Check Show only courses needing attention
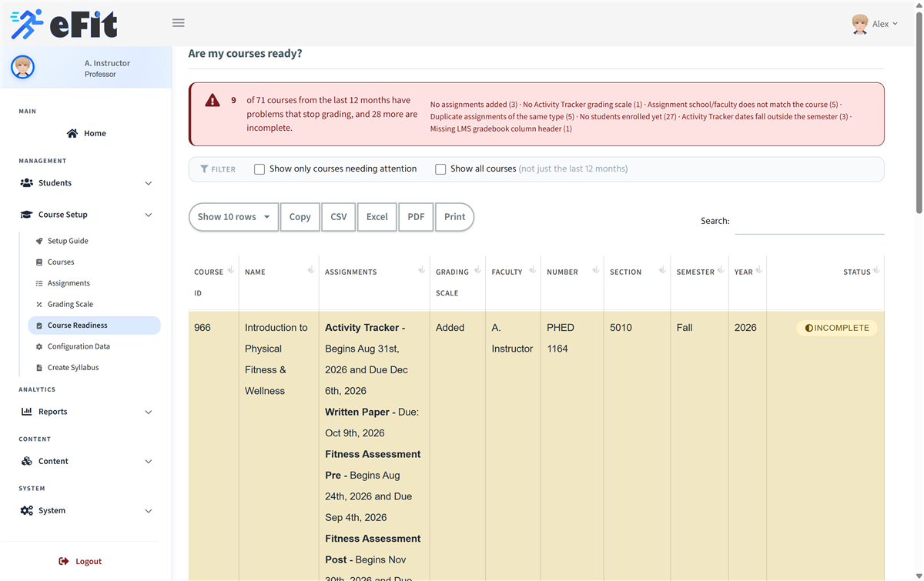This screenshot has width=924, height=581. coord(259,169)
